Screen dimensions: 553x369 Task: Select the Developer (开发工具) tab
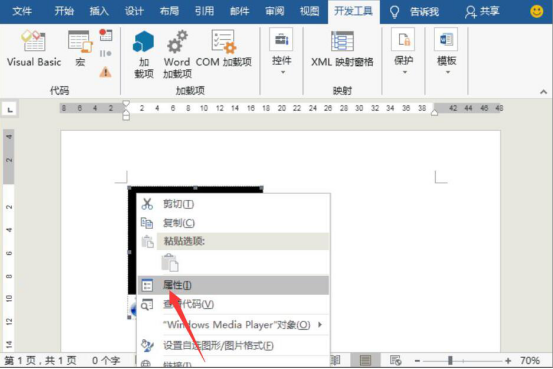pyautogui.click(x=353, y=12)
